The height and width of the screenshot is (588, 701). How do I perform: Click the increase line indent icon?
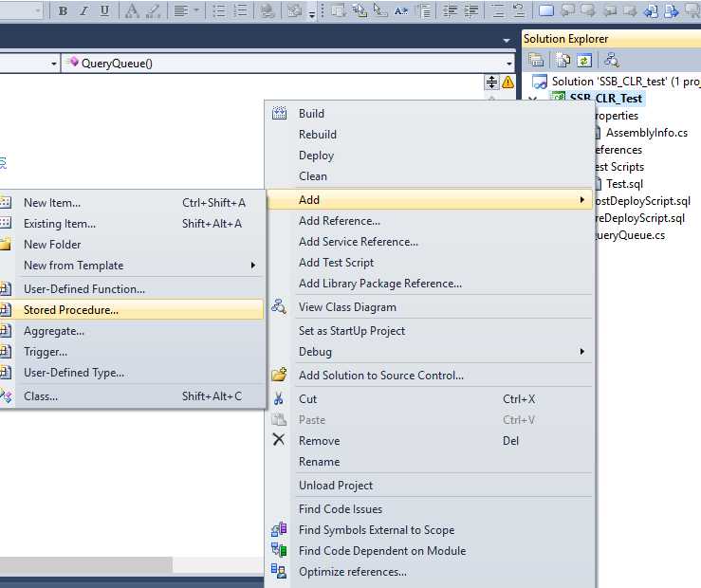click(x=471, y=10)
